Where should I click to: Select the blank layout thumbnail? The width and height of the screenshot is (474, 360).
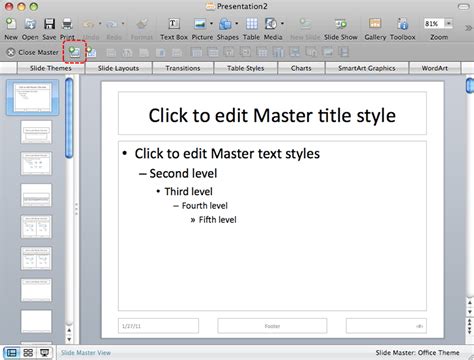[36, 321]
